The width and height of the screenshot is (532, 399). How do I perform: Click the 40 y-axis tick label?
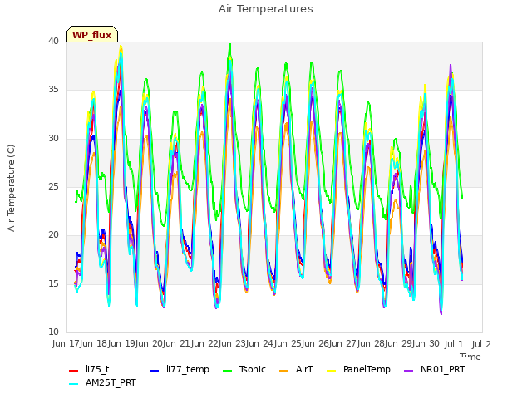(x=53, y=41)
